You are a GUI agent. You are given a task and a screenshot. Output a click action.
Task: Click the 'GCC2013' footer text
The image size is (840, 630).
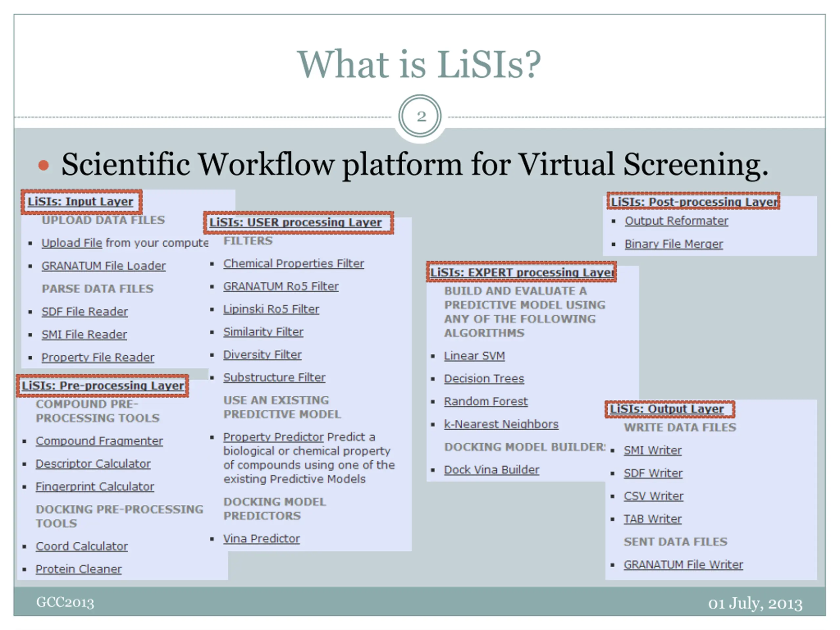(65, 603)
